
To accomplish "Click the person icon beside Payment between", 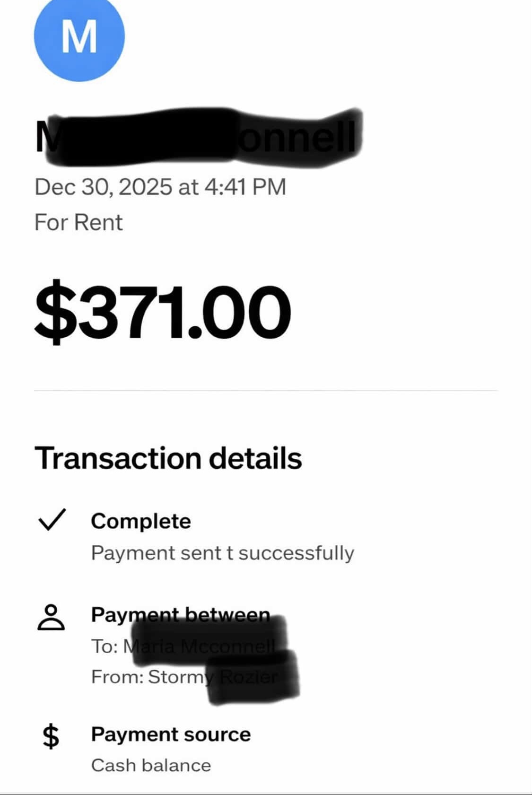I will [x=51, y=617].
